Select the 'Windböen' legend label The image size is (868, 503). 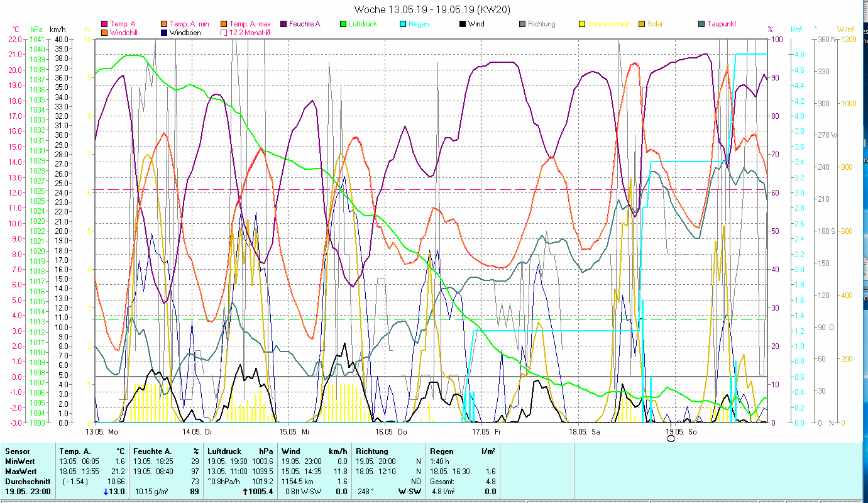pyautogui.click(x=185, y=32)
